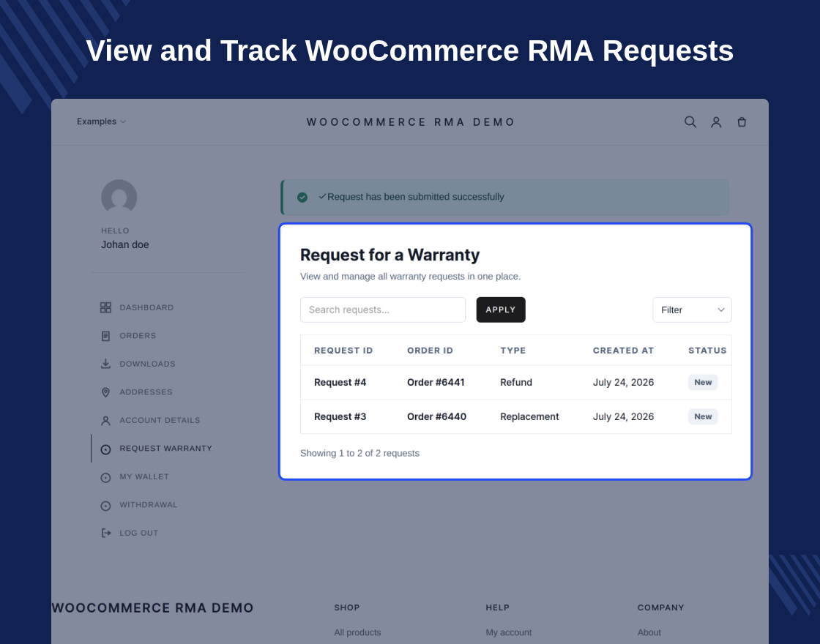The height and width of the screenshot is (644, 820).
Task: Click 'Request for a Warranty' heading
Action: [x=389, y=255]
